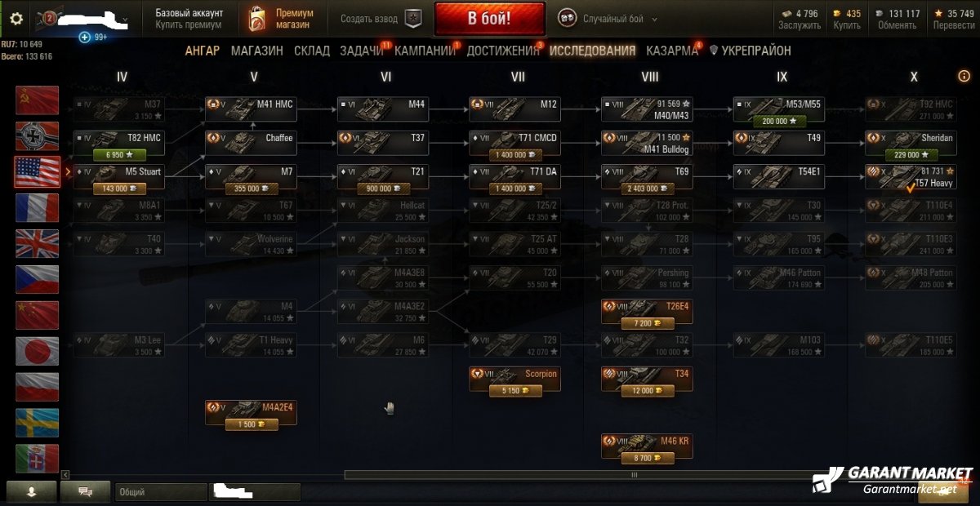The image size is (980, 506).
Task: Click the Общий chat input field
Action: (x=161, y=492)
